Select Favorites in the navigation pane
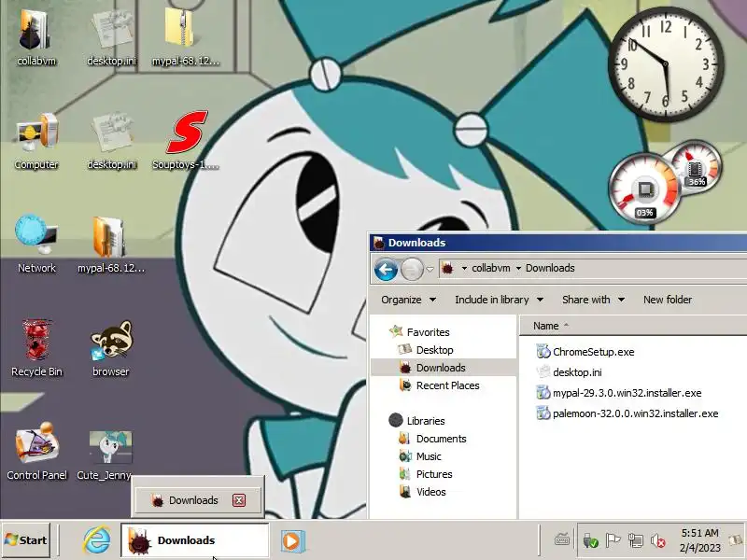Image resolution: width=747 pixels, height=560 pixels. [x=428, y=332]
